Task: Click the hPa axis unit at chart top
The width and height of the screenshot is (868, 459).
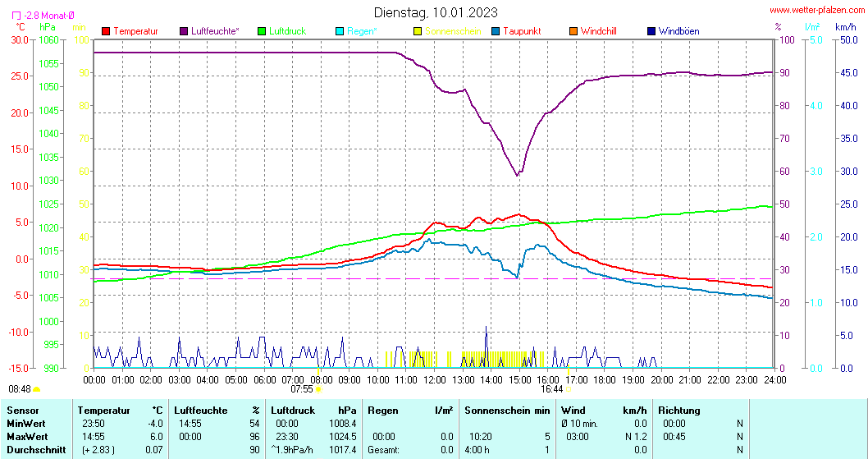Action: coord(48,26)
